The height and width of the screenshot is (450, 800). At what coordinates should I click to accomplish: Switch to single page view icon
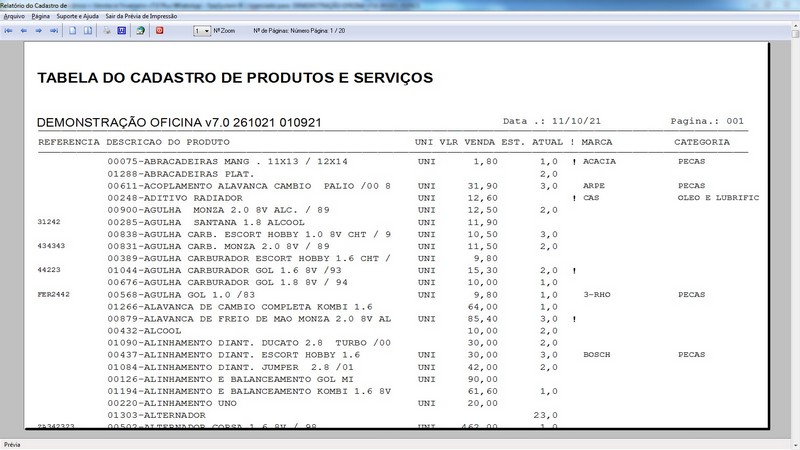[72, 31]
